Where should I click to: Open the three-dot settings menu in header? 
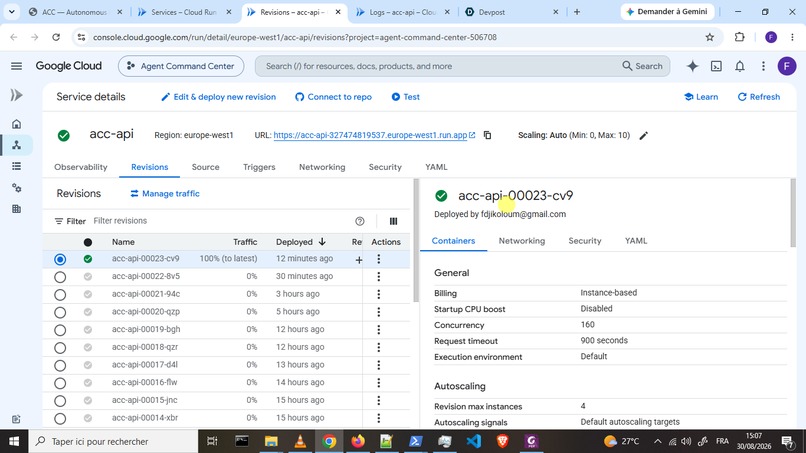click(763, 66)
